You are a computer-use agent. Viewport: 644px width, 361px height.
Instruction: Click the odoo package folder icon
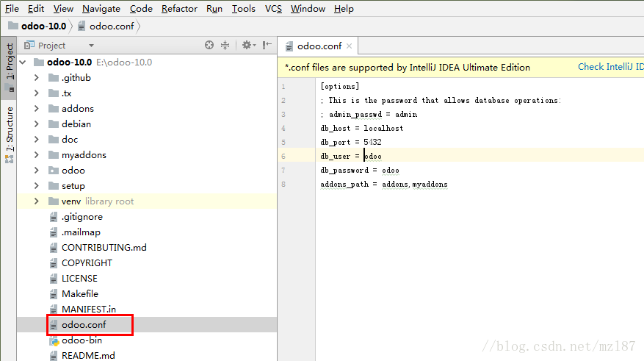(x=54, y=171)
